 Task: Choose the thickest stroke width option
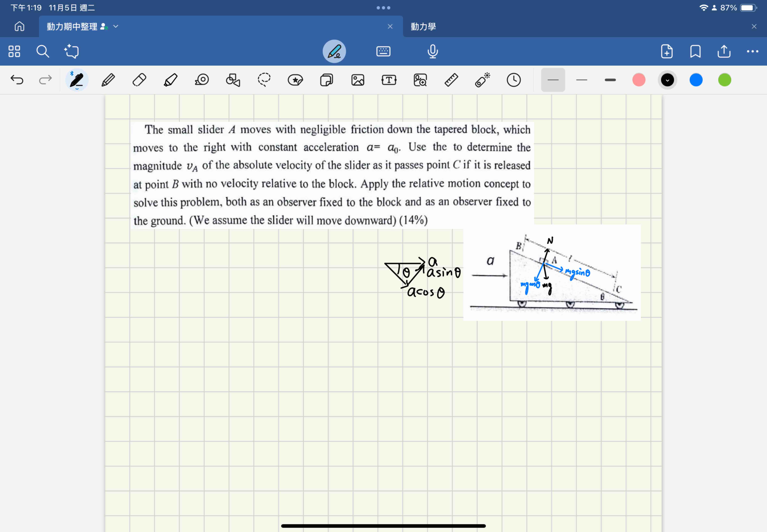[x=610, y=80]
